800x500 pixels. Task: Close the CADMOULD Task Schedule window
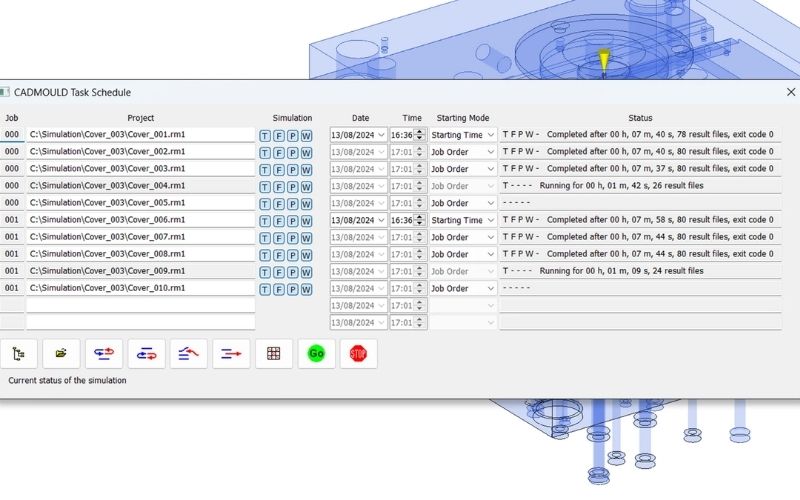click(x=791, y=92)
